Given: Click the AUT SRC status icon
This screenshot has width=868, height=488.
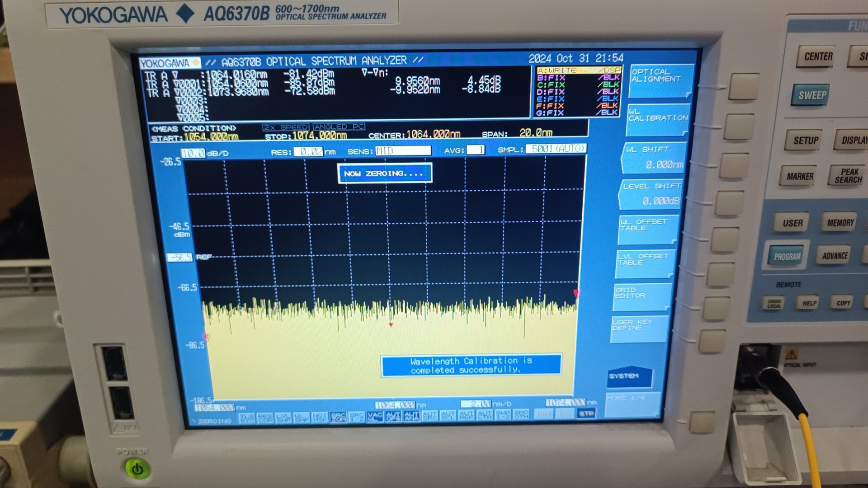Looking at the screenshot, I should [x=429, y=416].
